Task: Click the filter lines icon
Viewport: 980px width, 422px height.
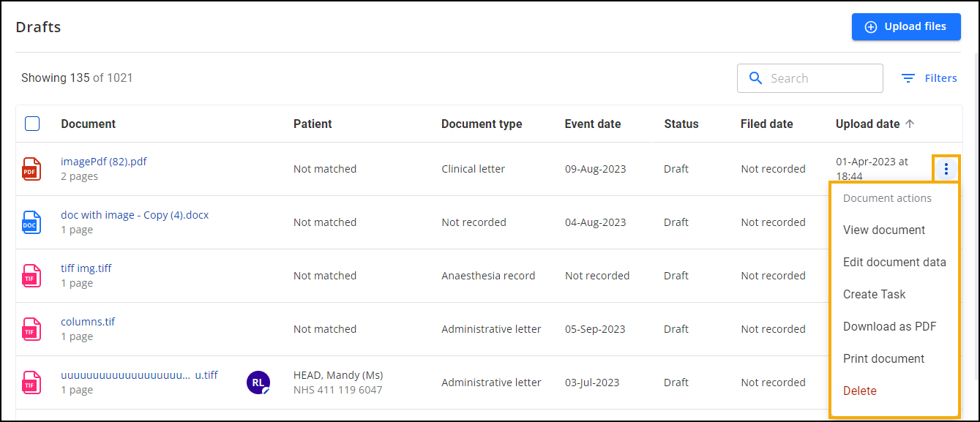Action: pos(908,78)
